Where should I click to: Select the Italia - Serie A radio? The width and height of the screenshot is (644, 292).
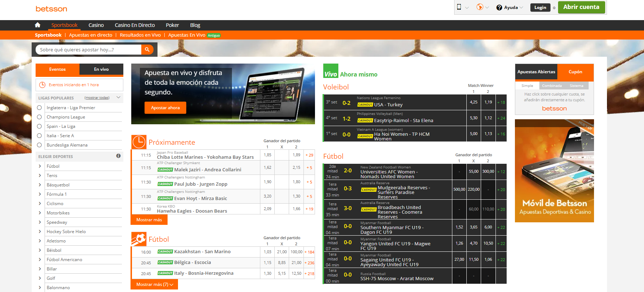(x=40, y=135)
